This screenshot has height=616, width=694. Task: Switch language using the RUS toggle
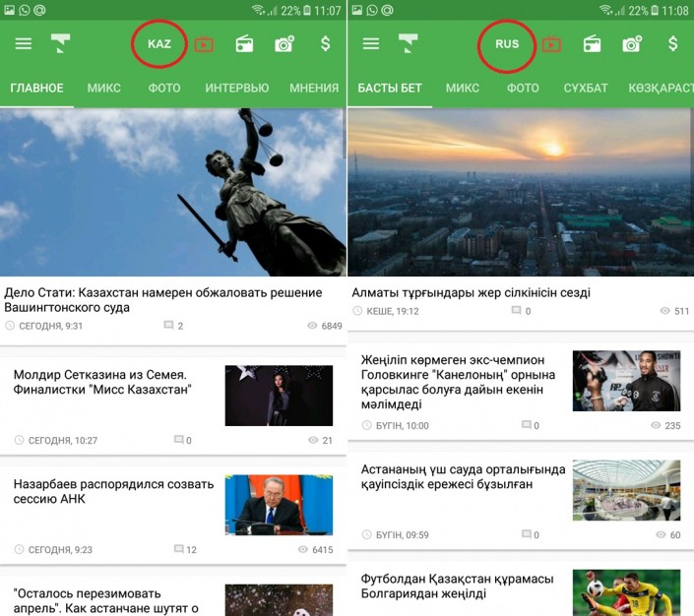point(507,44)
